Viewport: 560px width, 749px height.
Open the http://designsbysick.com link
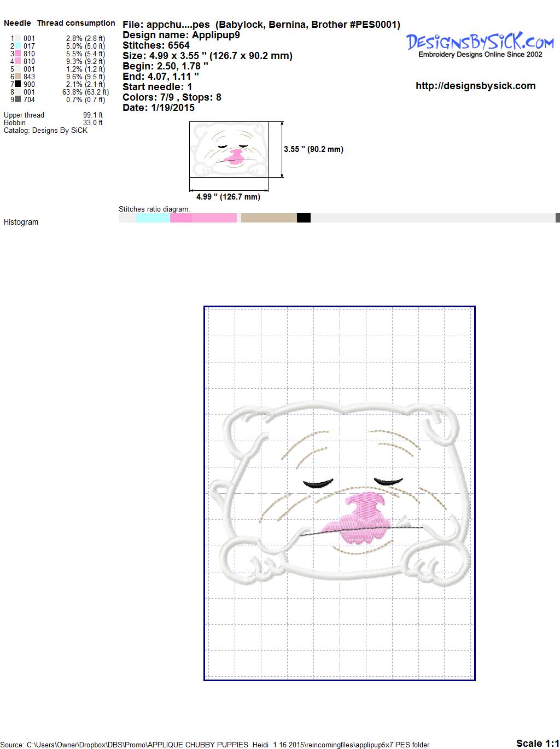tap(475, 86)
